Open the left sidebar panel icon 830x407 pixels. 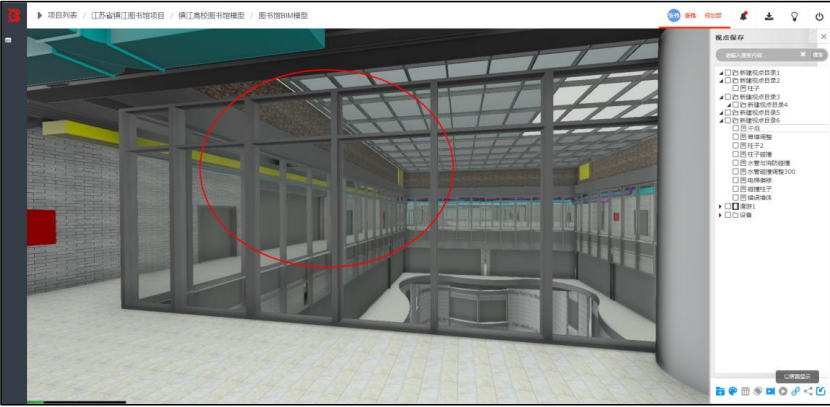(8, 40)
